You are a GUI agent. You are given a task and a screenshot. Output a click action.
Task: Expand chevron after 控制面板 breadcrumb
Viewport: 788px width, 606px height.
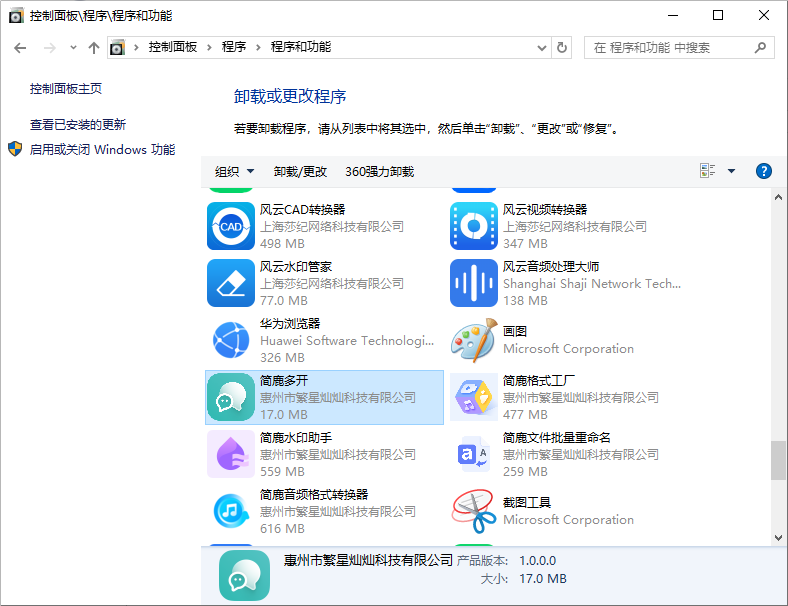pos(209,48)
